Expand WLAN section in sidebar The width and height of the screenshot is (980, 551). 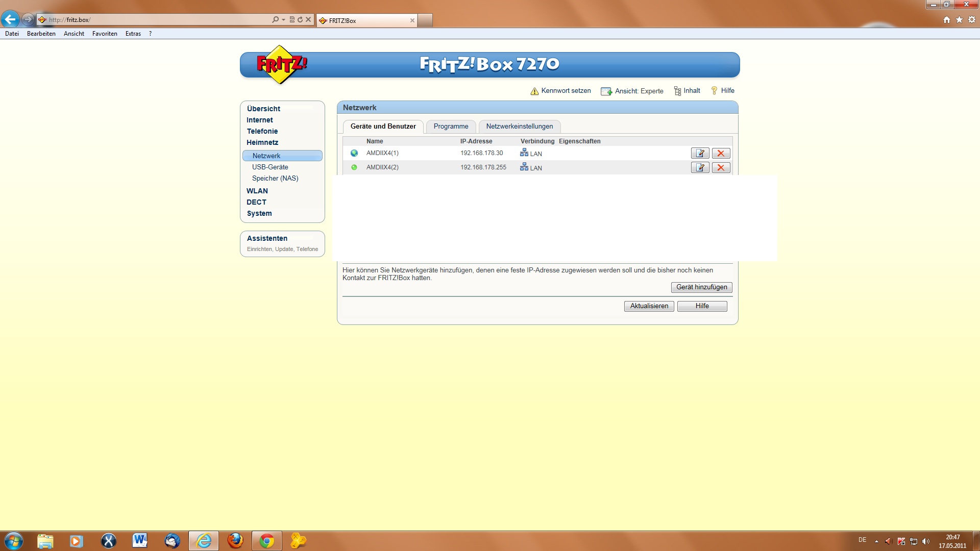[257, 191]
